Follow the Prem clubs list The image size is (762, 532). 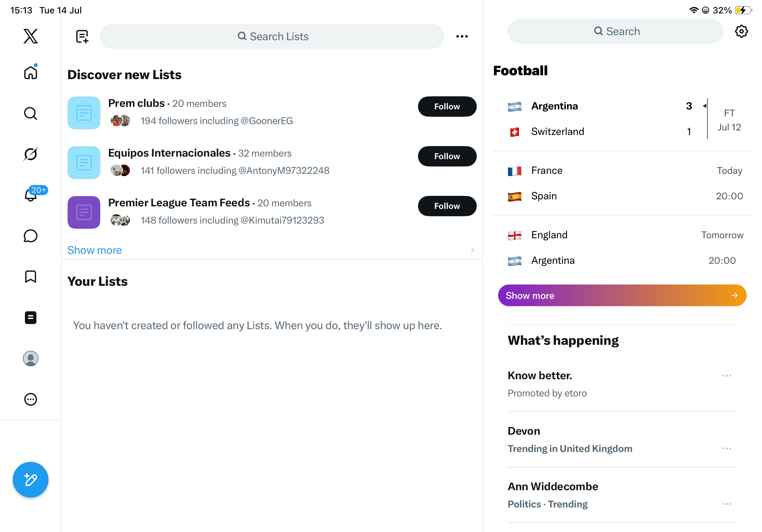pos(447,107)
